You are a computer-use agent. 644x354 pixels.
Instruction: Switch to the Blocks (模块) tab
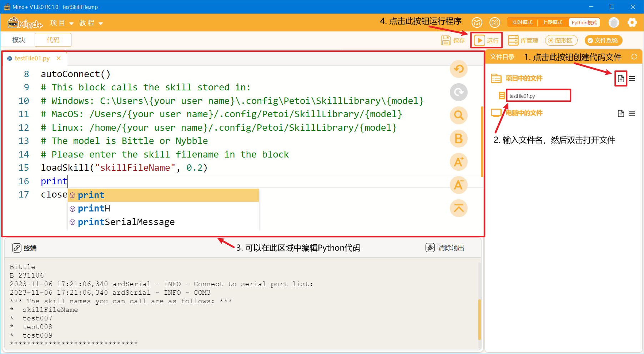coord(19,40)
